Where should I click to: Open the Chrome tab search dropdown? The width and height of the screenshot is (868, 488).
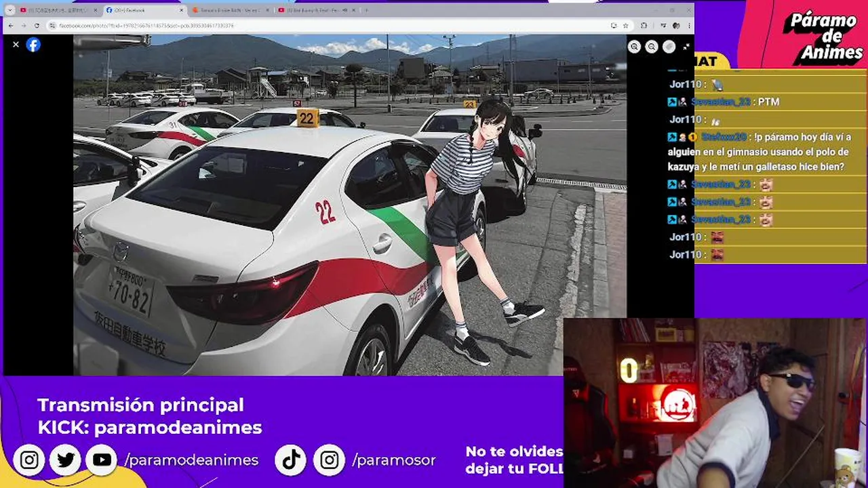coord(9,10)
